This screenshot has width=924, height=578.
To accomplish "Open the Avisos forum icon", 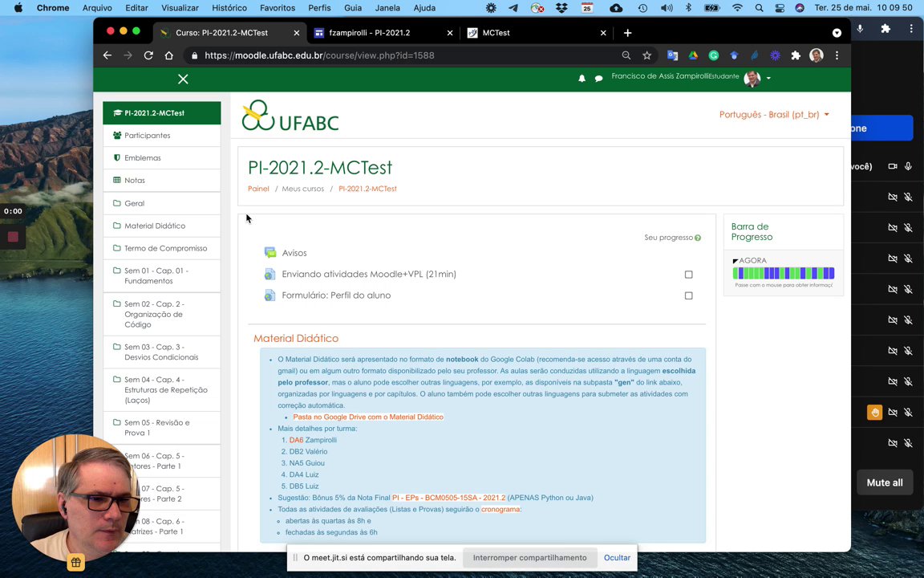I will click(x=270, y=253).
